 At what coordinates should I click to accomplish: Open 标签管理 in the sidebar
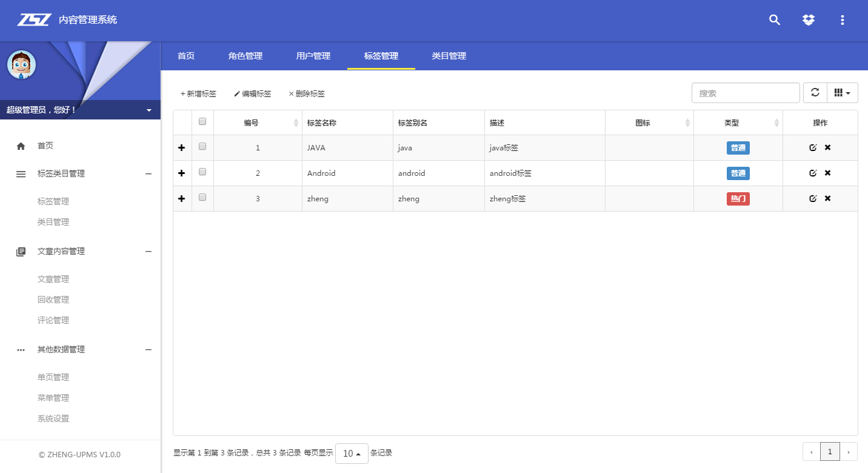tap(53, 201)
